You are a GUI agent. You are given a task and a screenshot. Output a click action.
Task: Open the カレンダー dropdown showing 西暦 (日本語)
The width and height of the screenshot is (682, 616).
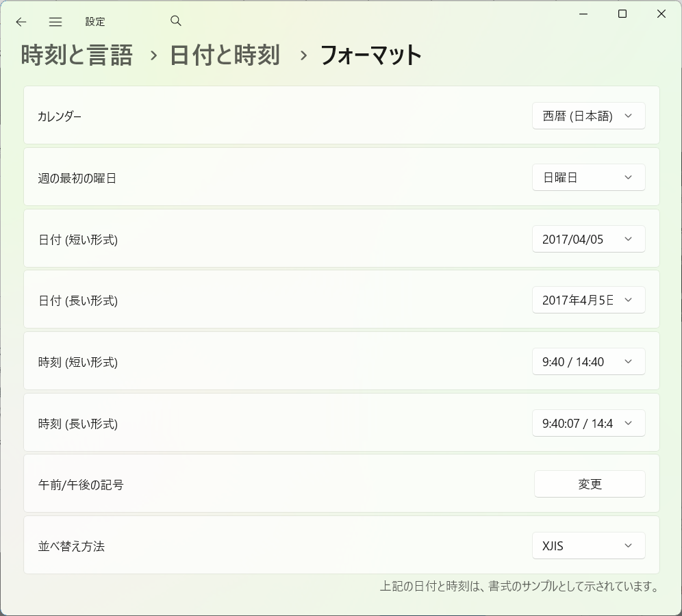[588, 116]
